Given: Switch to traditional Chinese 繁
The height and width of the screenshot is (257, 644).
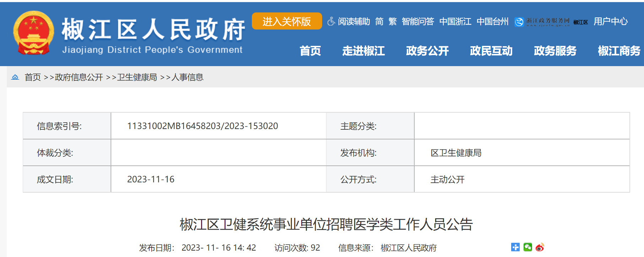Looking at the screenshot, I should coord(393,22).
